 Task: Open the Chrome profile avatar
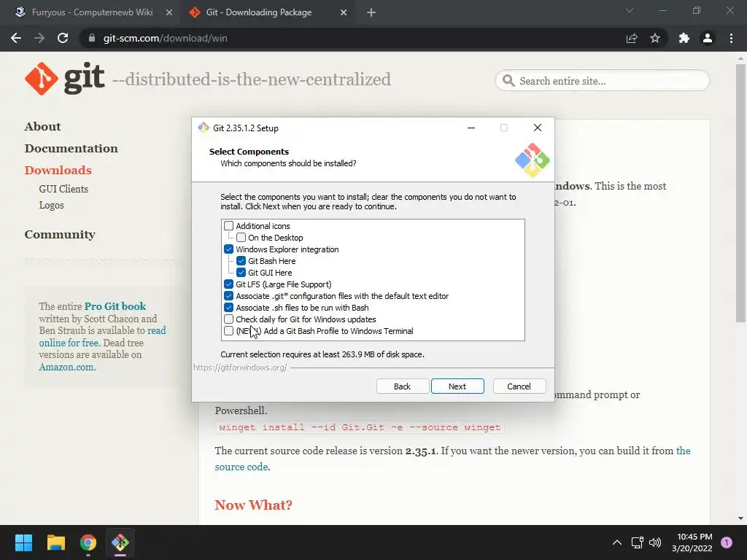[708, 38]
